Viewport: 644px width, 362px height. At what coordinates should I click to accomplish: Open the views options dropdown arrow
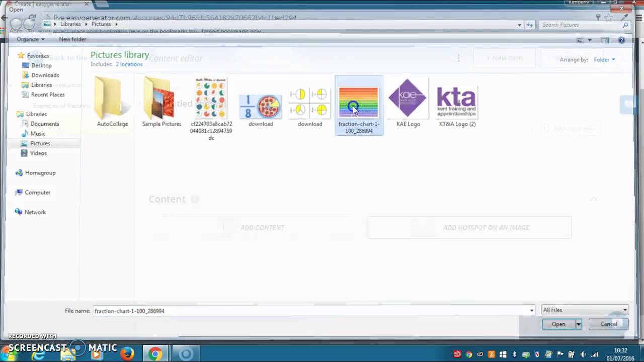coord(590,40)
